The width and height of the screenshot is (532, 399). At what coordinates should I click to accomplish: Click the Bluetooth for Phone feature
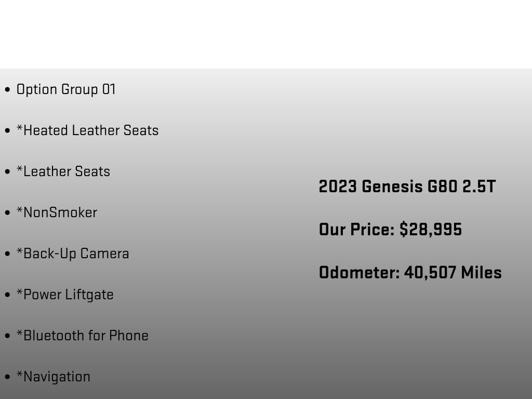(83, 336)
